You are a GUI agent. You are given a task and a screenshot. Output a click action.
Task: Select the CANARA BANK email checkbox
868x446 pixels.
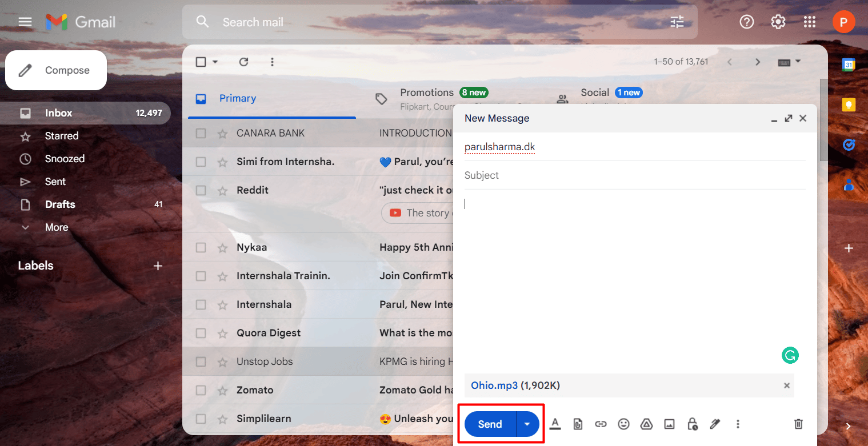[x=201, y=133]
